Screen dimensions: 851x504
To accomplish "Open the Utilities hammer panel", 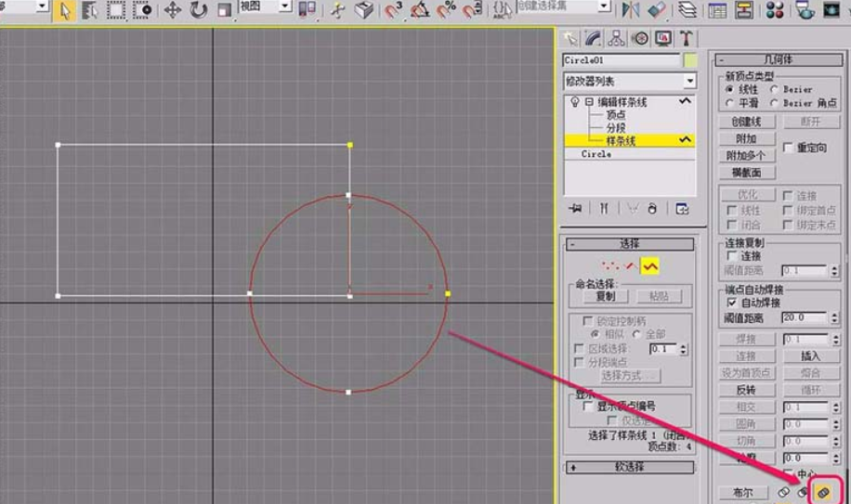I will coord(686,38).
